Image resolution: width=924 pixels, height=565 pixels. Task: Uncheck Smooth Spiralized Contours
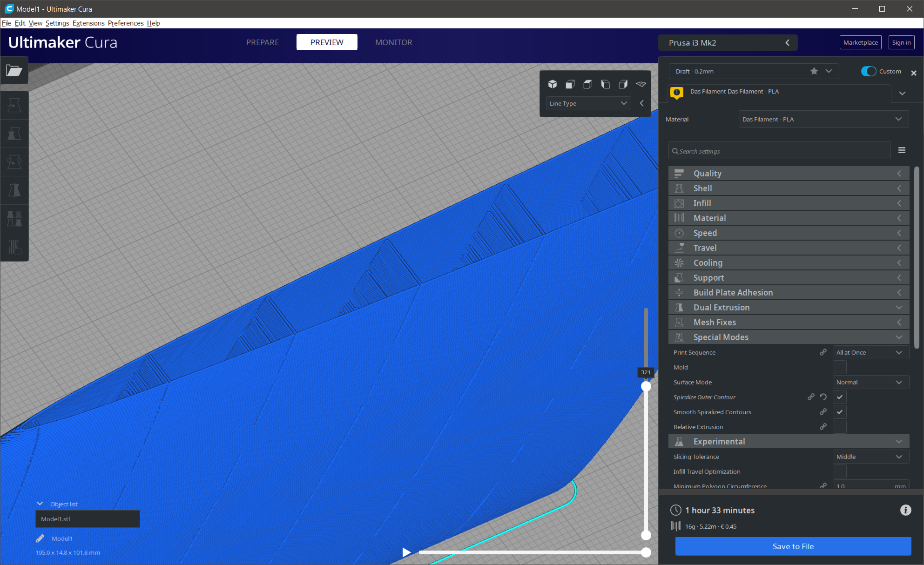click(840, 412)
